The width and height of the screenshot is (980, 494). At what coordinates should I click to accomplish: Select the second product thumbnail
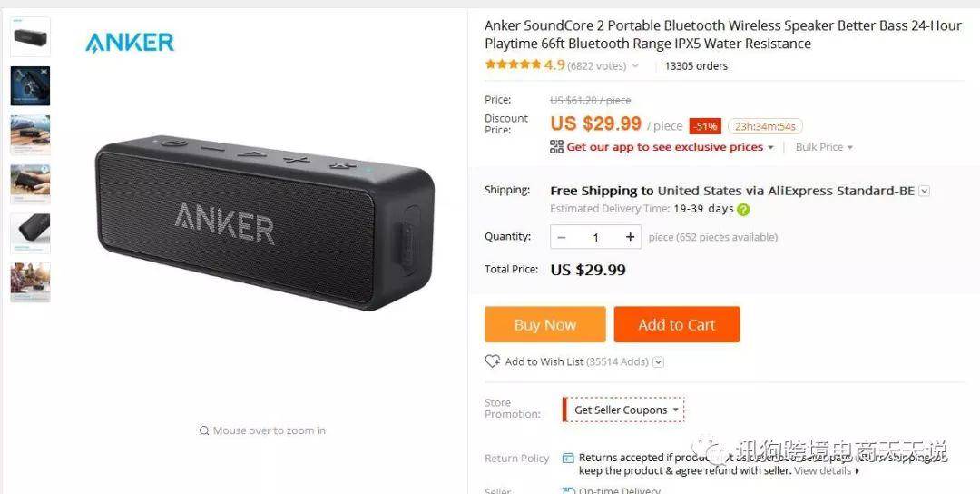click(30, 85)
